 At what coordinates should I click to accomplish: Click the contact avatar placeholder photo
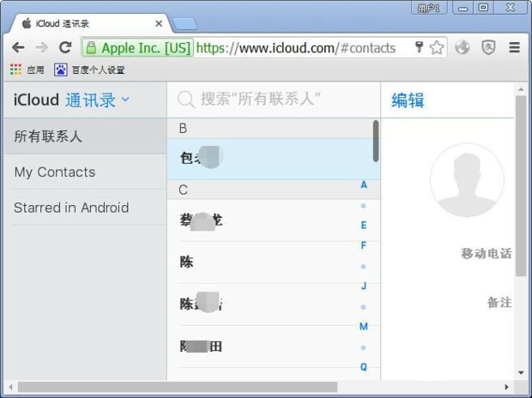pos(467,180)
